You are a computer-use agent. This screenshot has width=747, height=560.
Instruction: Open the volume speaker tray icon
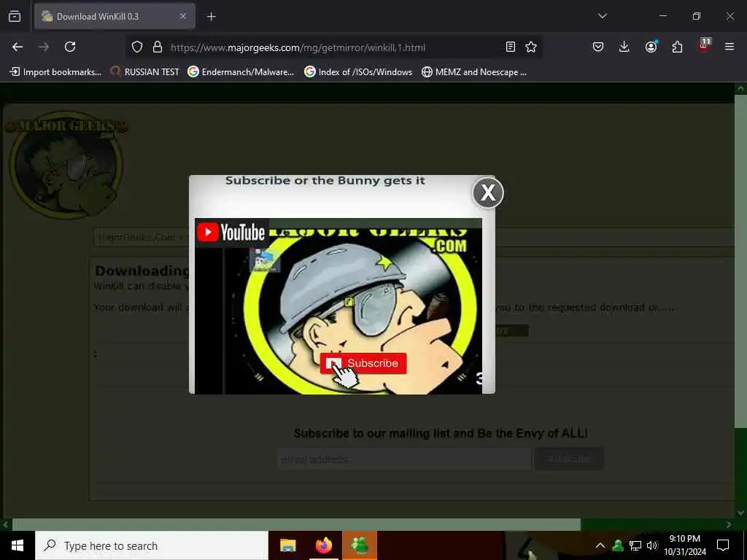coord(651,545)
